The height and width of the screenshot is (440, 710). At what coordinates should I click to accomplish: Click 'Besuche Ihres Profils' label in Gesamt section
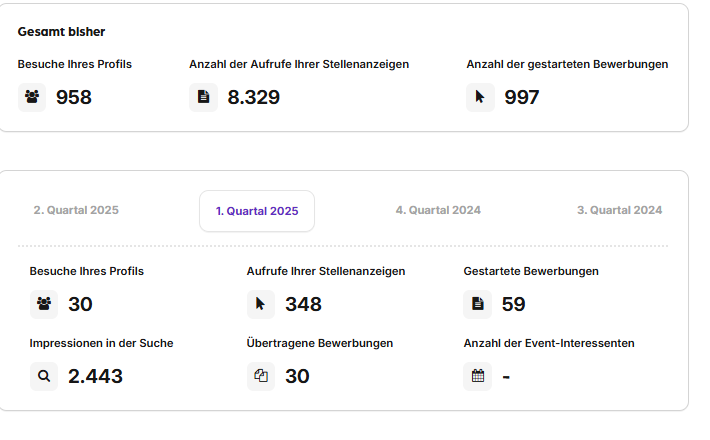(x=75, y=64)
